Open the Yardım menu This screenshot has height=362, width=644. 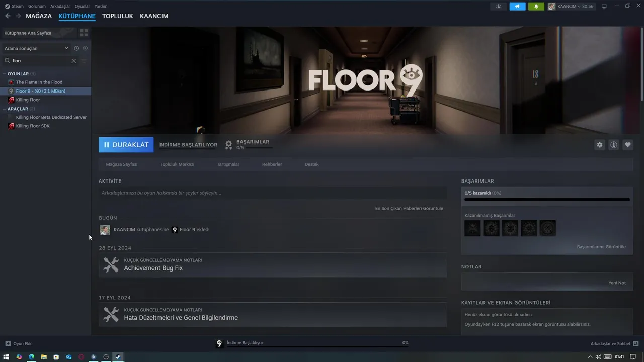(x=101, y=6)
